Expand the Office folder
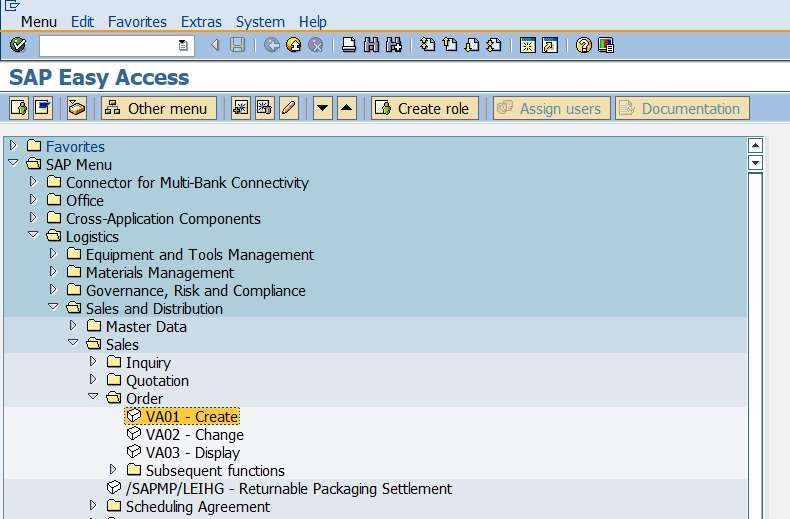 [x=33, y=200]
